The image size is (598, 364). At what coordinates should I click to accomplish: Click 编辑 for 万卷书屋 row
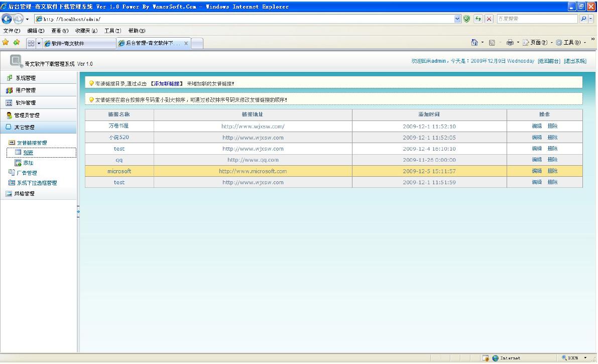point(537,126)
